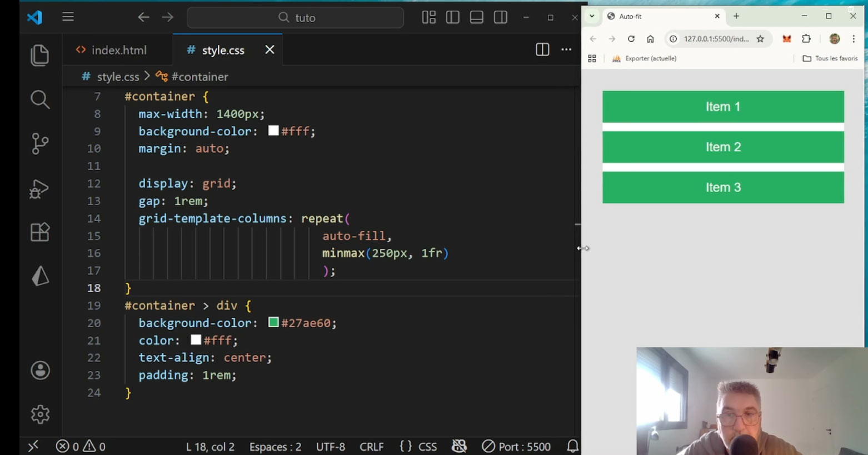This screenshot has width=868, height=455.
Task: Click the Port : 5500 Live Server button
Action: [x=517, y=447]
